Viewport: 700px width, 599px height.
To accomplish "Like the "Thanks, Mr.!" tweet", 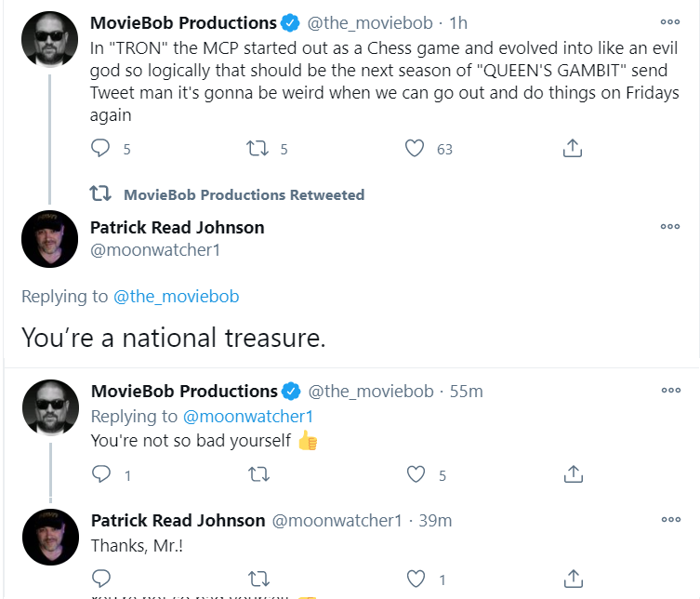I will (x=416, y=579).
